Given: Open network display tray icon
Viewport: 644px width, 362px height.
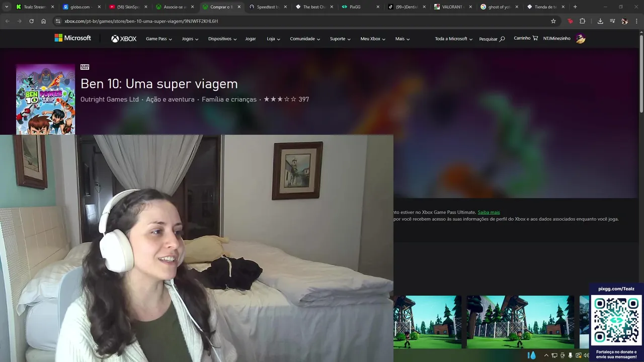Looking at the screenshot, I should point(554,355).
